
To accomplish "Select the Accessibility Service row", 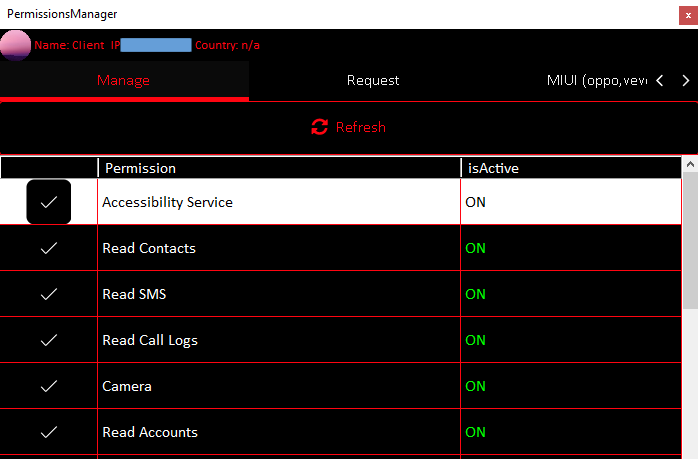I will 278,202.
